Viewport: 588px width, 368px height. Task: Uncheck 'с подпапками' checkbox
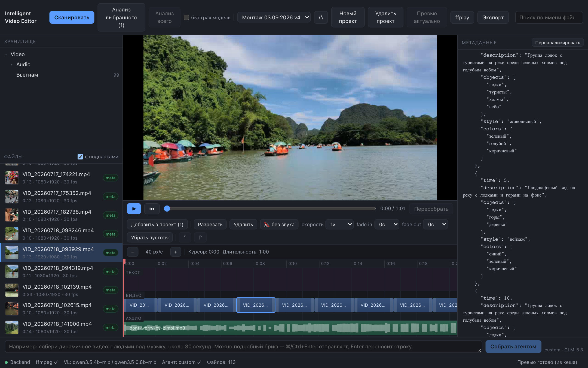coord(80,157)
